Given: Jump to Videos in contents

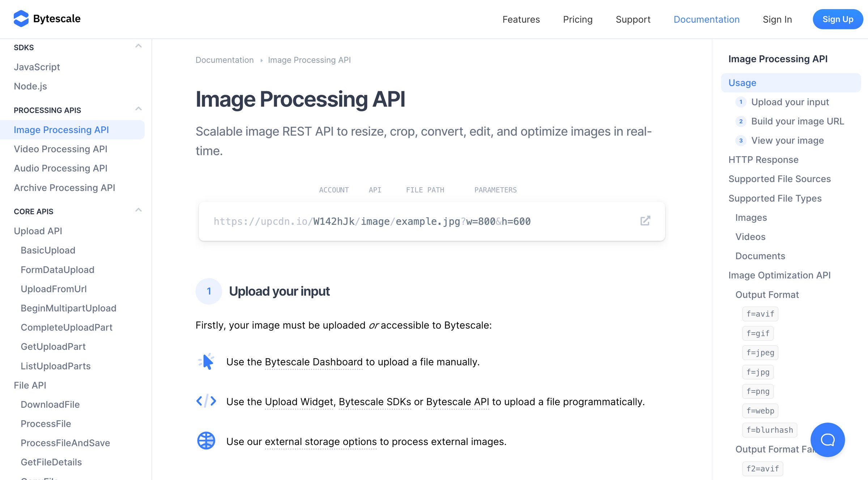Looking at the screenshot, I should [x=750, y=237].
